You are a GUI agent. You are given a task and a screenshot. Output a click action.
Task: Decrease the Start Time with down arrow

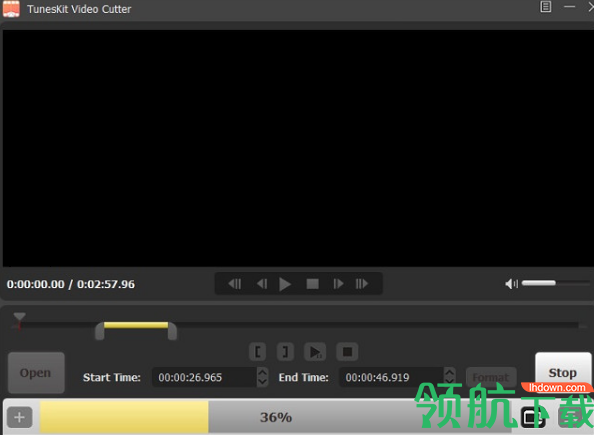point(263,382)
